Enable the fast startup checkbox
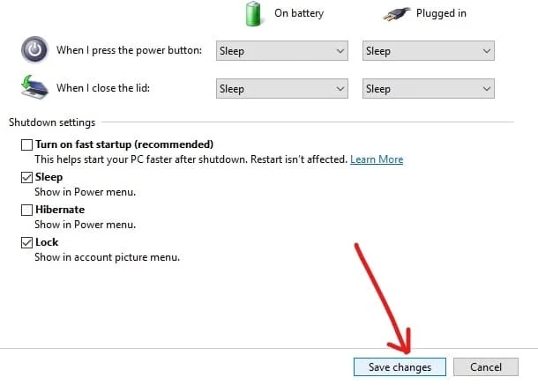This screenshot has height=392, width=538. coord(27,144)
